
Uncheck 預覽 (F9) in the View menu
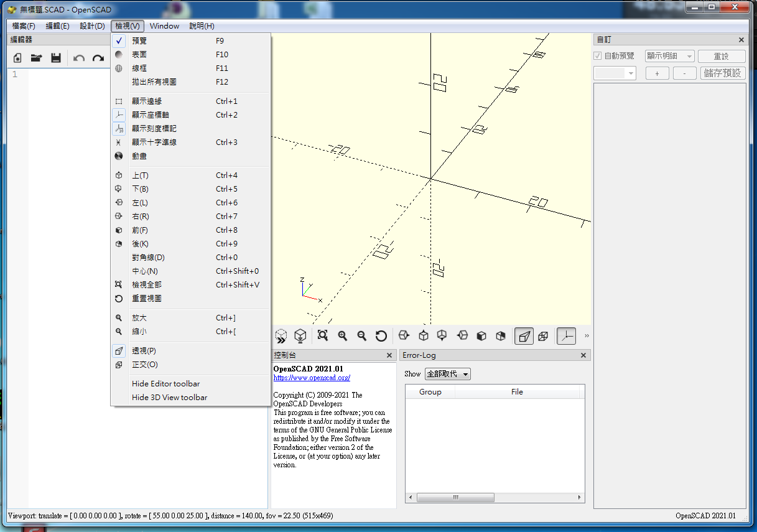[x=190, y=40]
